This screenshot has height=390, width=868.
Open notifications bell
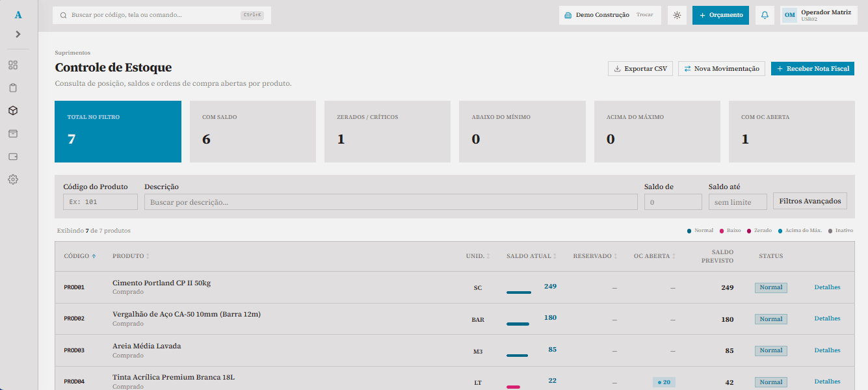(x=765, y=15)
